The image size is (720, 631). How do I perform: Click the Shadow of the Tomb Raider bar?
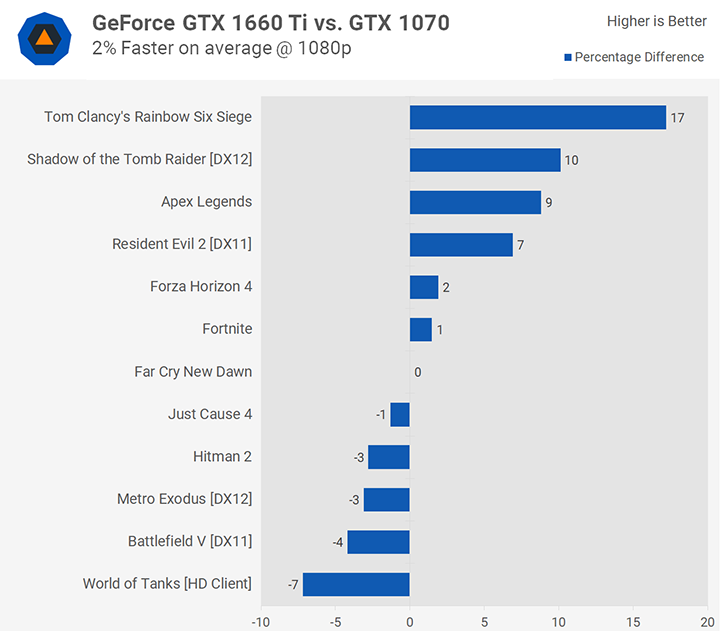[x=485, y=160]
